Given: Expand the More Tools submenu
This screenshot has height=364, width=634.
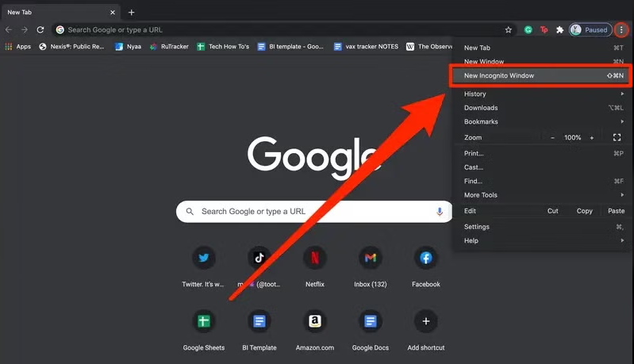Looking at the screenshot, I should coord(542,195).
